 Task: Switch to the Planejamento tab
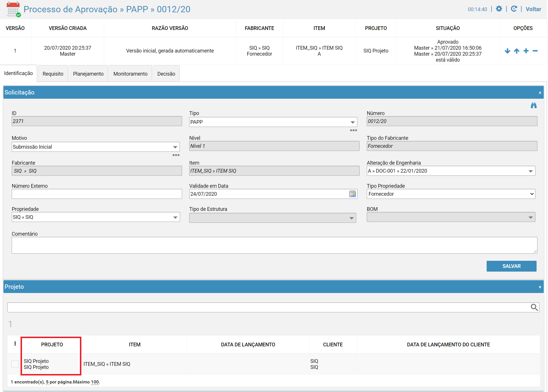(x=88, y=74)
